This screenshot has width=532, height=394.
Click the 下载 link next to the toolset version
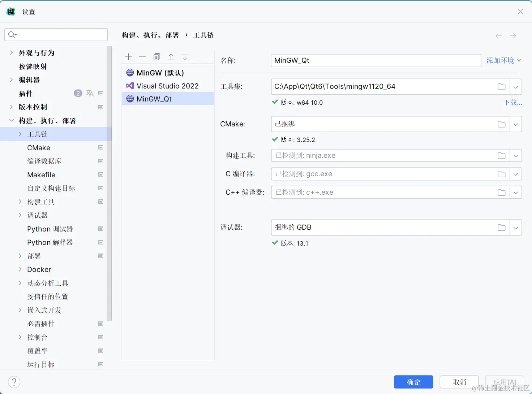click(x=513, y=102)
